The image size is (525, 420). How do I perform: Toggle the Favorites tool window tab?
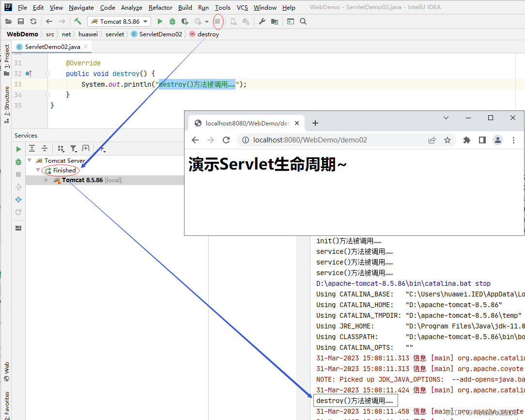pos(7,404)
